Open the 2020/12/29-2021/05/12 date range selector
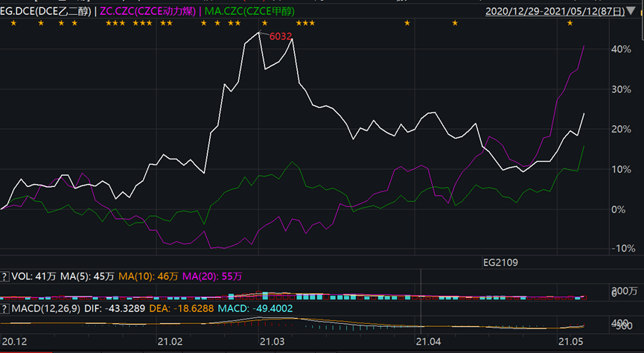Image resolution: width=644 pixels, height=353 pixels. [555, 11]
